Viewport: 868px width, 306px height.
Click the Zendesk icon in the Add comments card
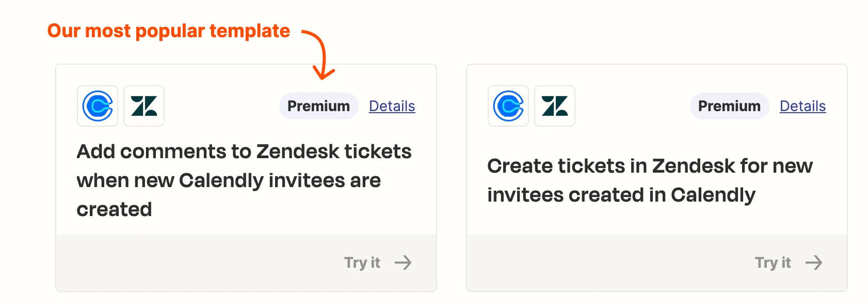point(144,106)
